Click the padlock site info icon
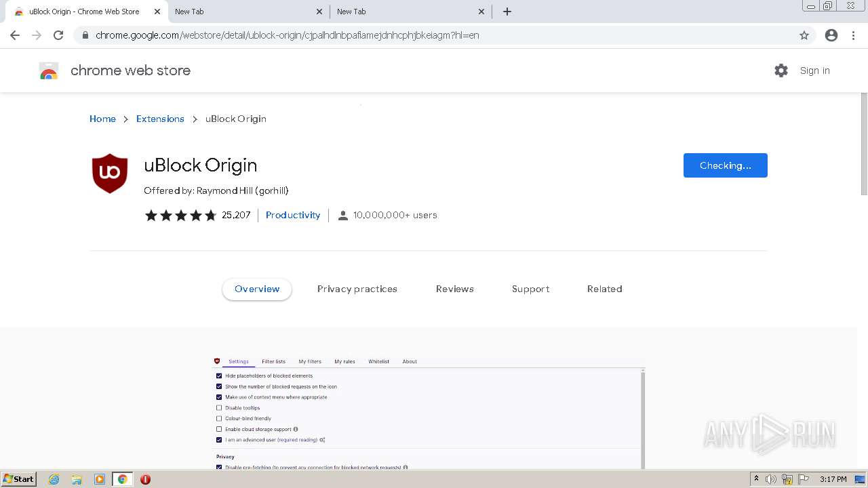This screenshot has height=488, width=868. pyautogui.click(x=85, y=35)
